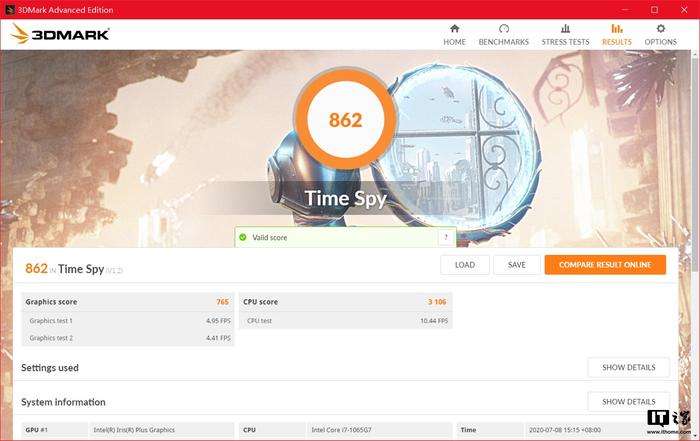
Task: Click the Graphics score value 765
Action: [222, 302]
